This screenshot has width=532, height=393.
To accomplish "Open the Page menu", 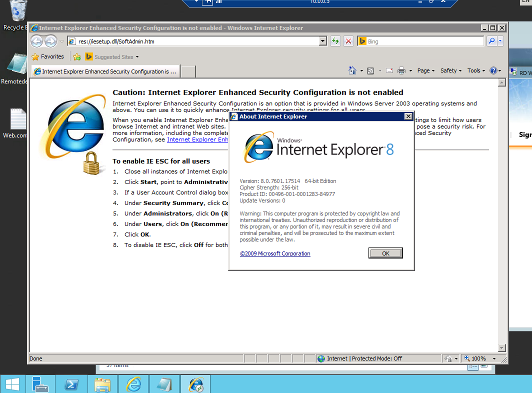I will 426,70.
